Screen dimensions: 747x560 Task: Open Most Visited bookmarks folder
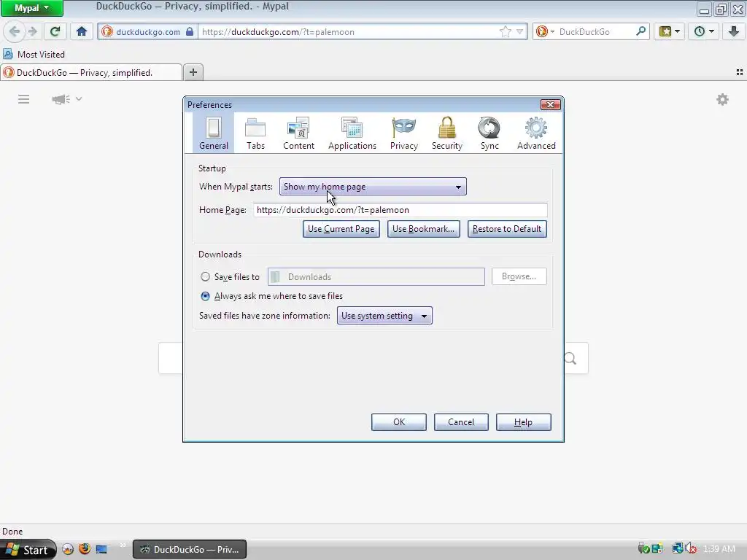(34, 54)
